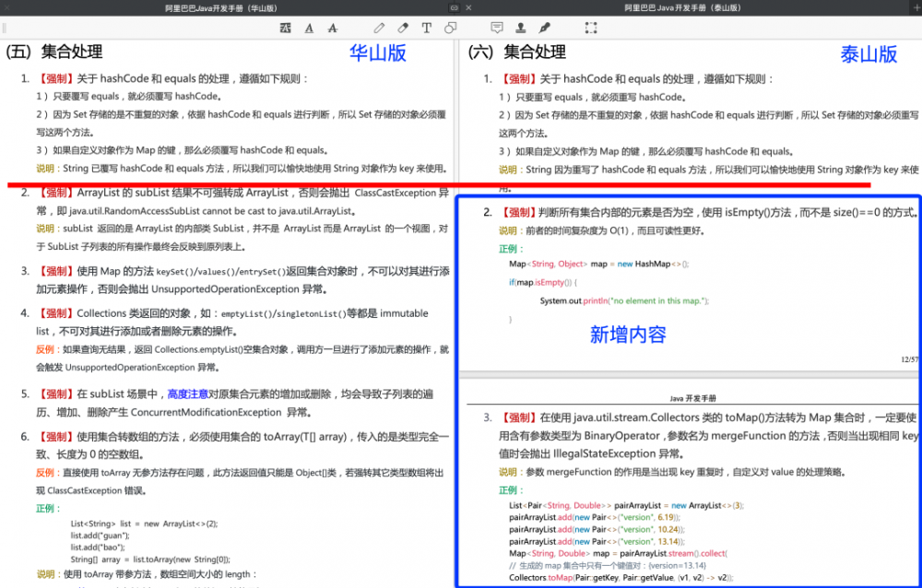This screenshot has height=588, width=922.
Task: Select the blue 泰山版 label annotation
Action: pos(868,53)
